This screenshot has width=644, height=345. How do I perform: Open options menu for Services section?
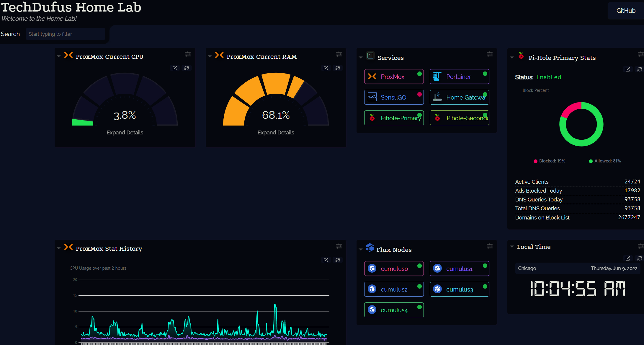pos(489,54)
